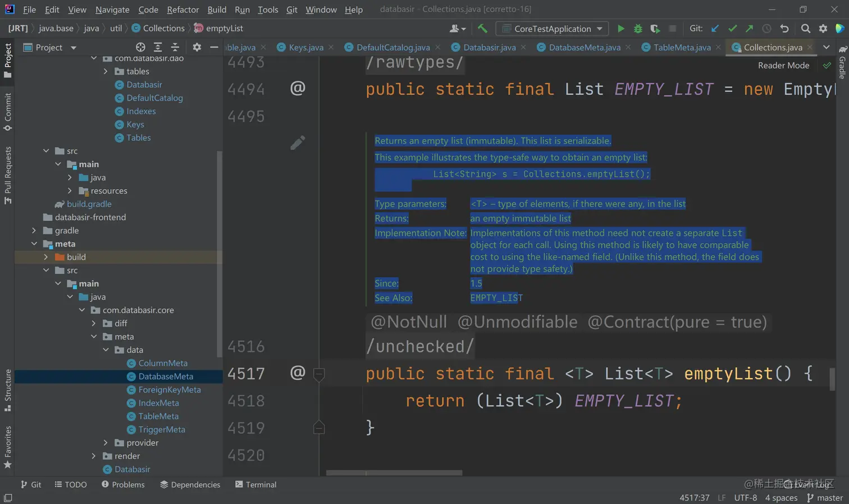
Task: Push commits with Git push arrow
Action: click(x=749, y=29)
